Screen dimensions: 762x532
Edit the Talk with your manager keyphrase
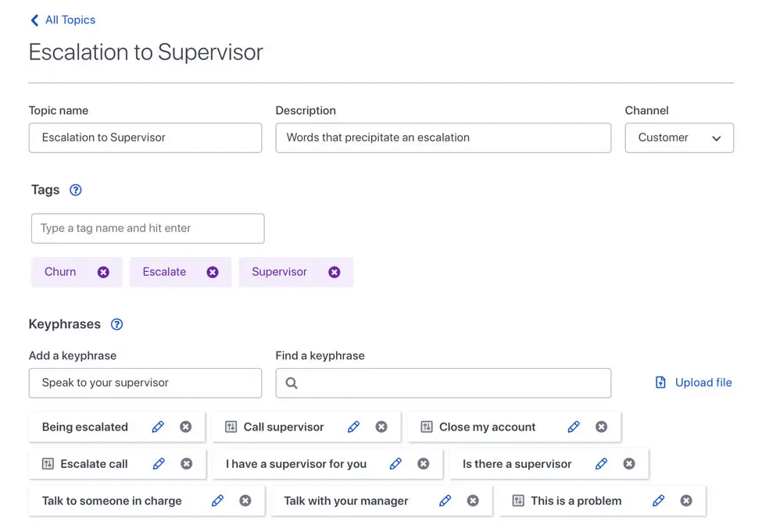(x=445, y=501)
